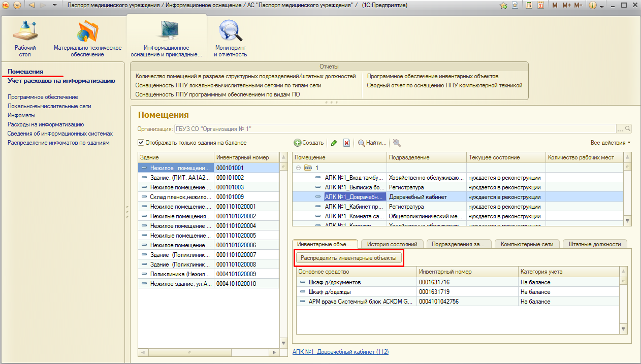Click the 'Создать' button in rooms toolbar
641x364 pixels.
point(309,143)
